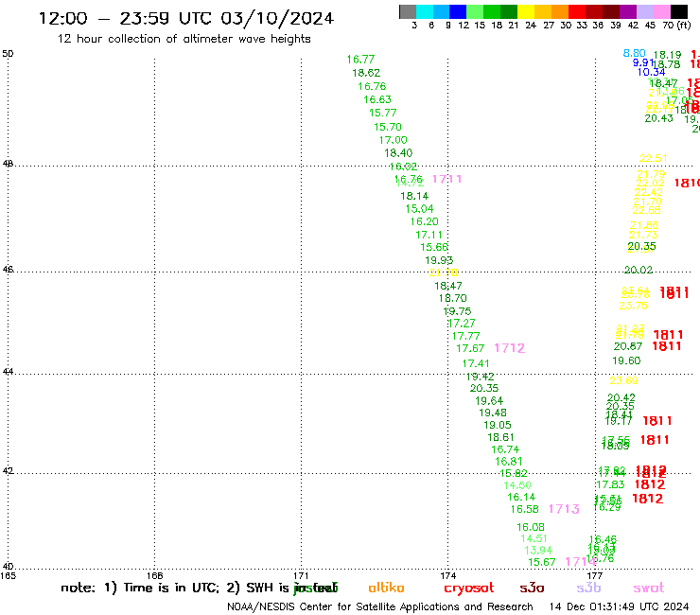Click the wave height value 18.62
The height and width of the screenshot is (615, 700).
coord(366,73)
